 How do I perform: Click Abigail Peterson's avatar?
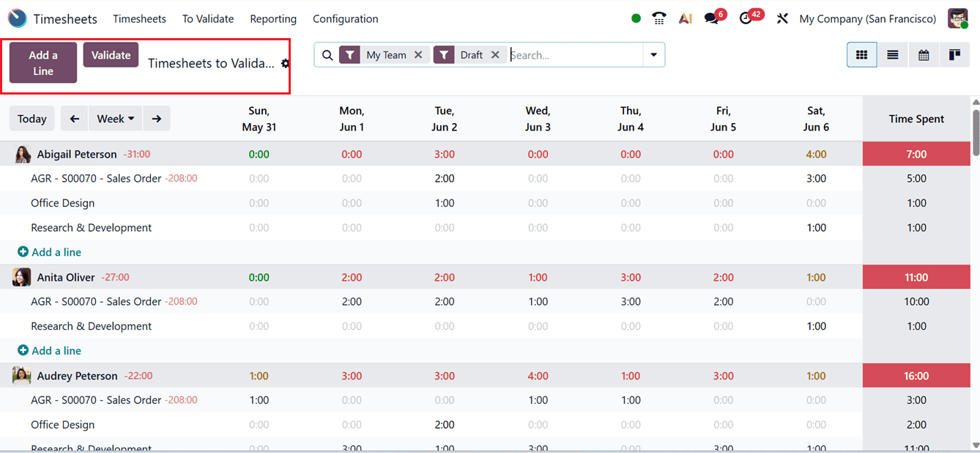tap(23, 154)
